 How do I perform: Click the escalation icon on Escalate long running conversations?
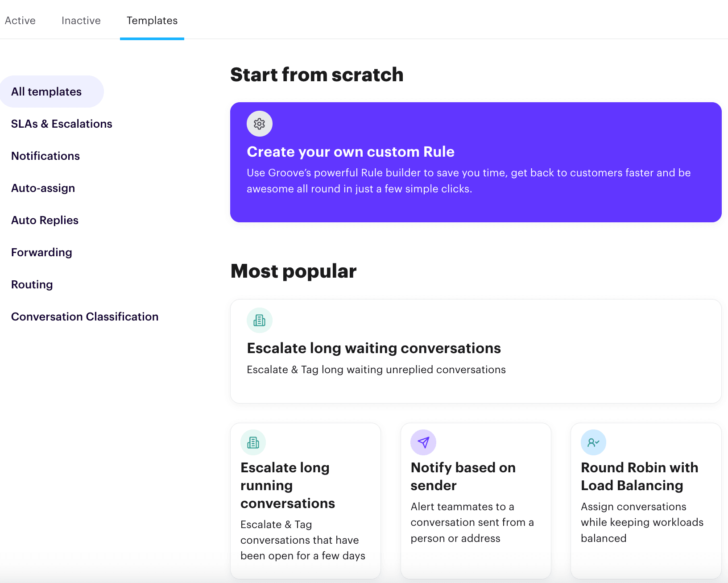253,442
